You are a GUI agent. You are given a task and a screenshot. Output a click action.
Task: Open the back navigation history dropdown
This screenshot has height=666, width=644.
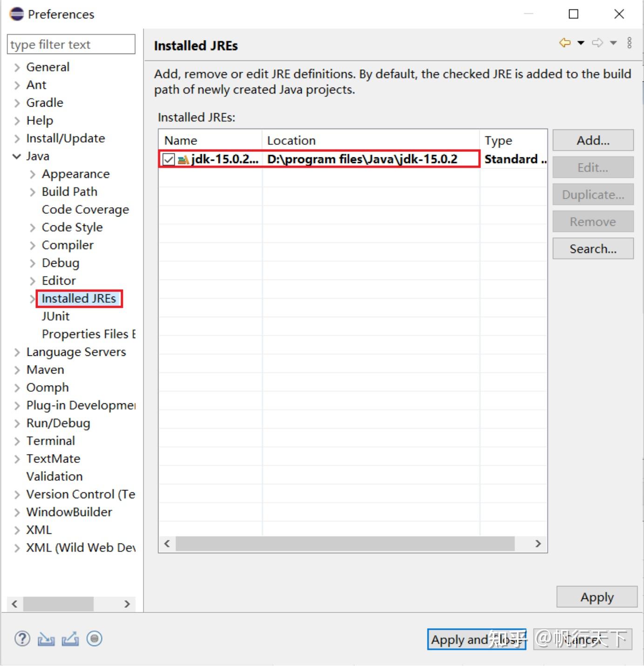pos(580,42)
